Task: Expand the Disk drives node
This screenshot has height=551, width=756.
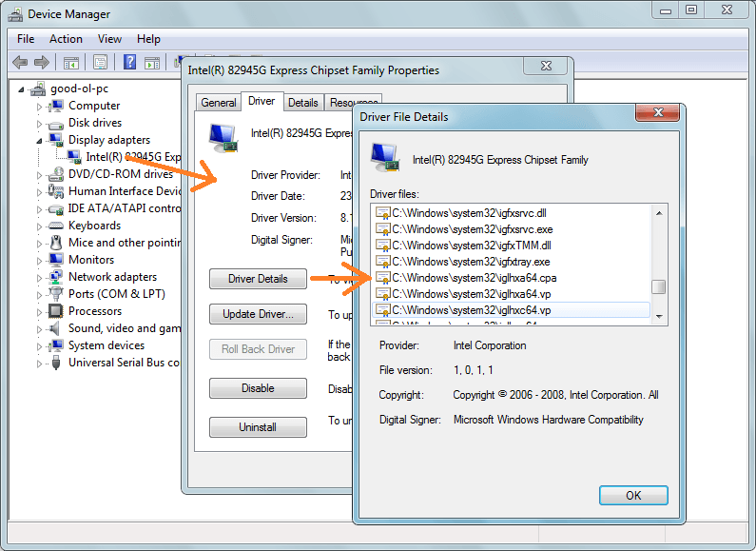Action: coord(40,123)
